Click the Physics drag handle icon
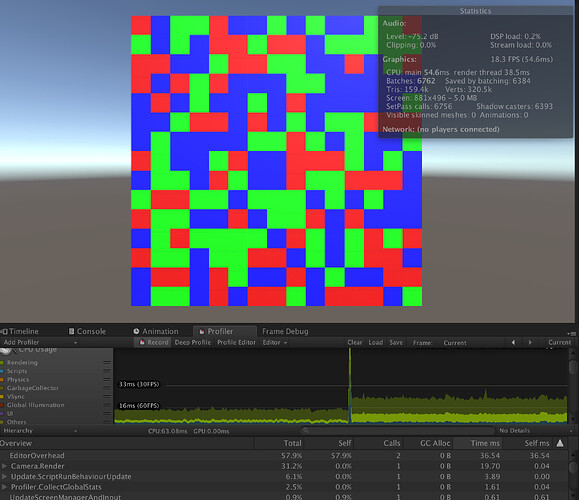The height and width of the screenshot is (500, 579). 107,380
